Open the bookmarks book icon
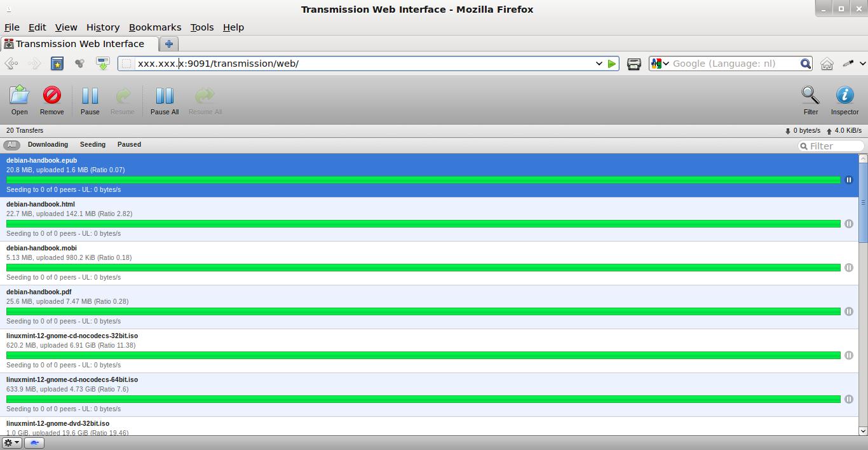868x450 pixels. click(x=57, y=64)
